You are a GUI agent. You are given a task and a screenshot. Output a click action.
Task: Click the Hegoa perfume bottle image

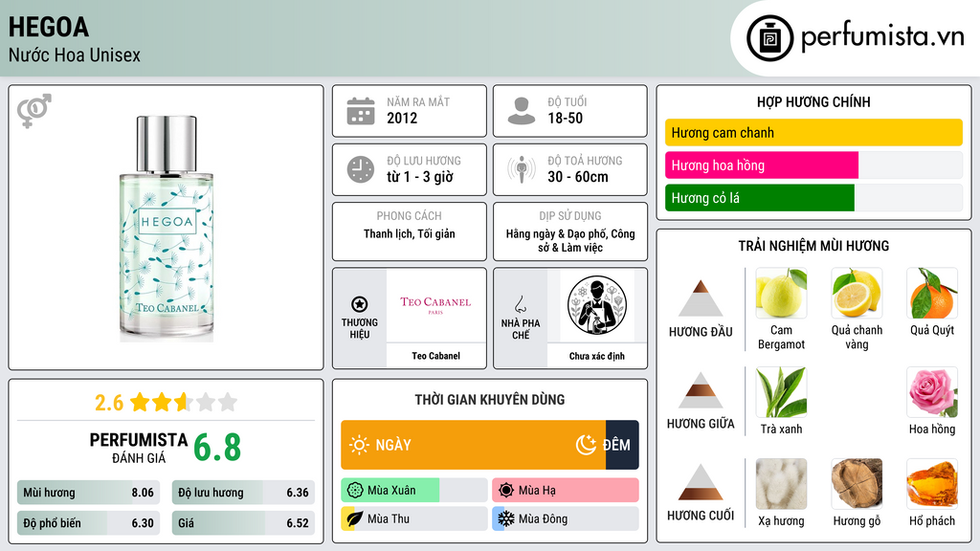point(167,228)
